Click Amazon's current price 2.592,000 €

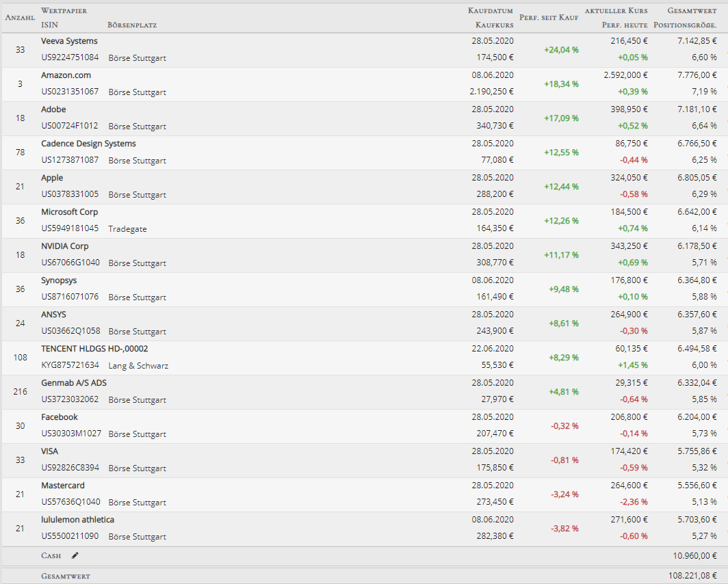coord(625,75)
